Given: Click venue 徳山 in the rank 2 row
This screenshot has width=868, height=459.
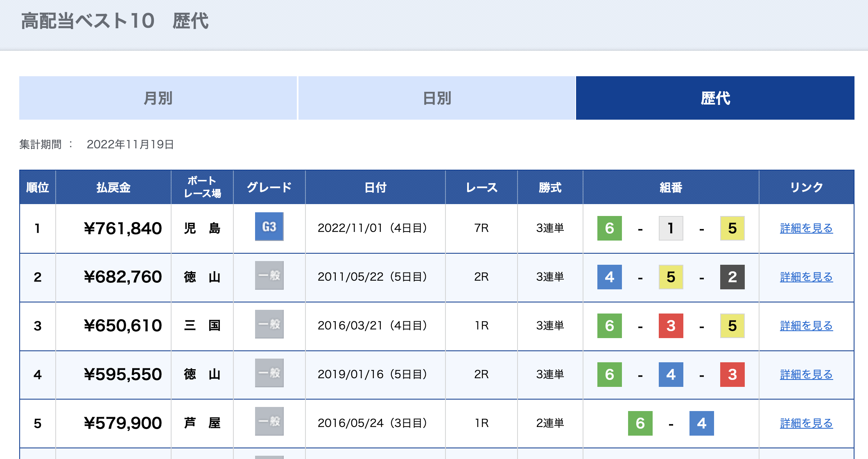Looking at the screenshot, I should 202,277.
